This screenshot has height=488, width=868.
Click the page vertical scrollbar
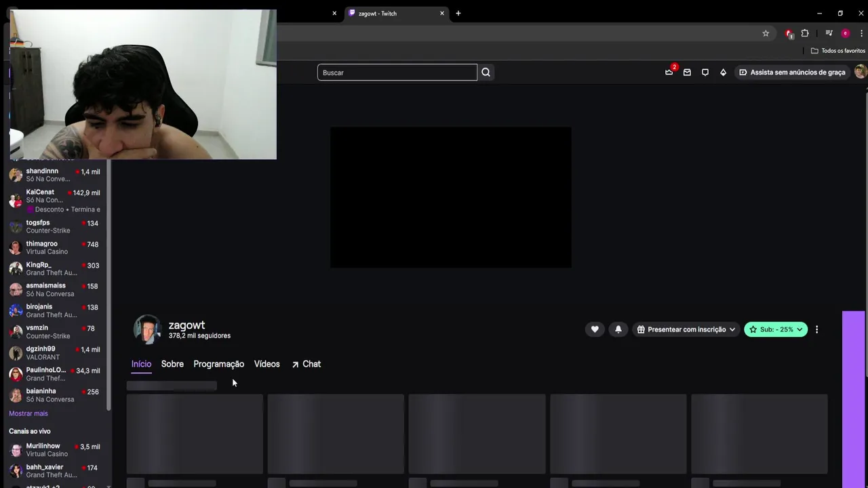click(x=865, y=234)
